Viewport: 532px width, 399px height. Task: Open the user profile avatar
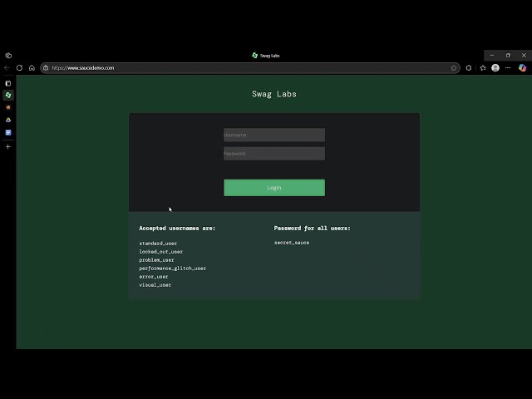(x=495, y=68)
